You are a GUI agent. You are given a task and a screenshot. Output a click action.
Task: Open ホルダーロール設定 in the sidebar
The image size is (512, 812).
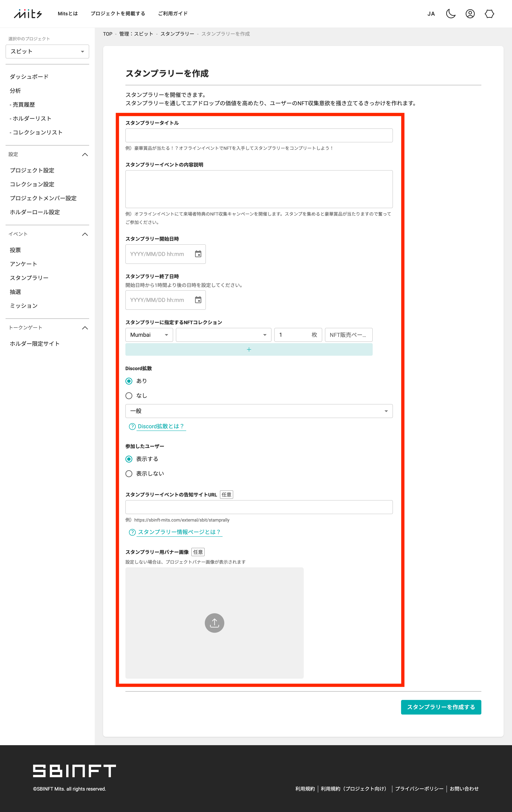coord(35,212)
